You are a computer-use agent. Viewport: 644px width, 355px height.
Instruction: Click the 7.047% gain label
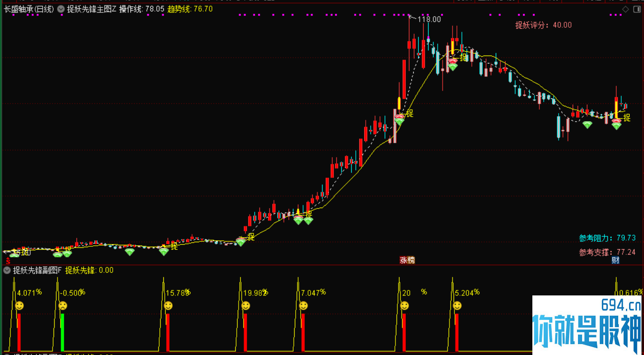[x=314, y=292]
